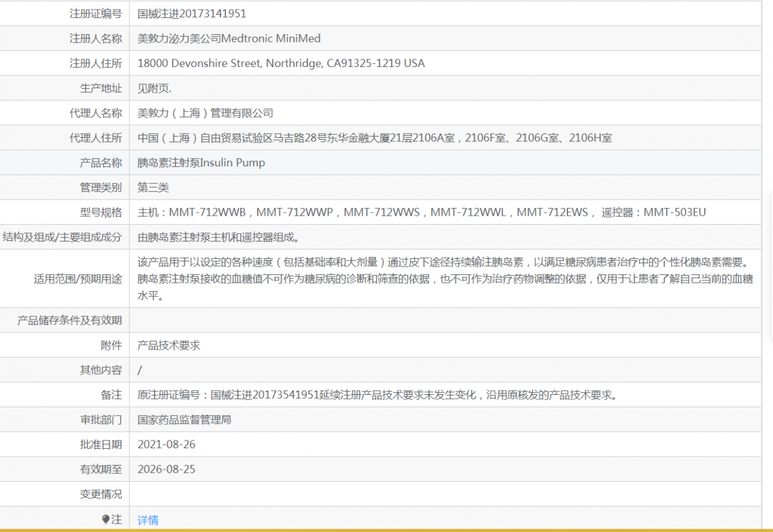Click the agent address starting 中国（上海）自由贸易试验区

point(375,138)
